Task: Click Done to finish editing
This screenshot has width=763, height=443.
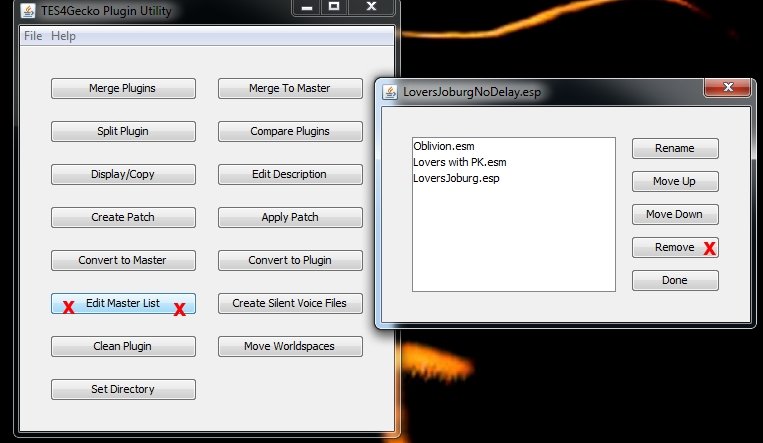Action: (675, 280)
